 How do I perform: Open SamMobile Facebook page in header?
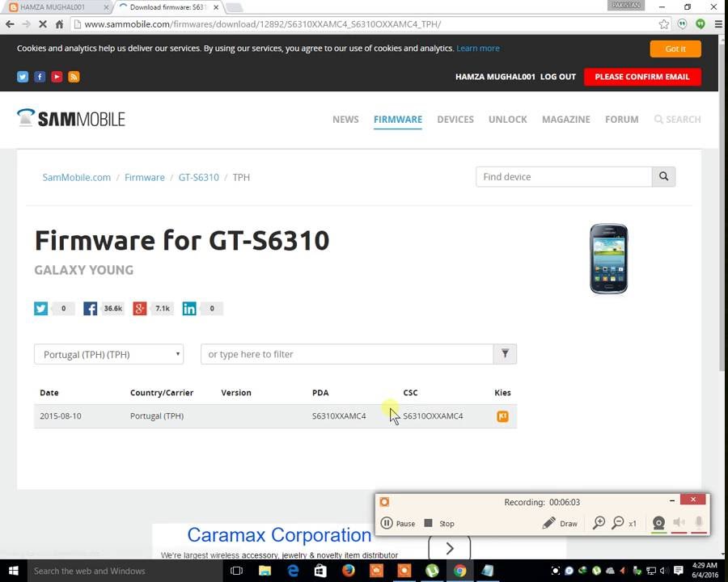point(40,77)
